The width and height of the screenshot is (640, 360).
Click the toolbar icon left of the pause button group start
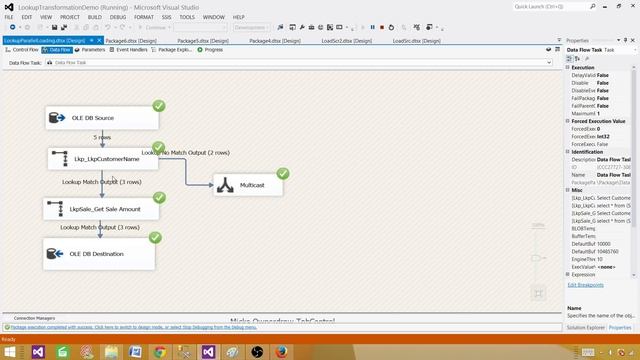pos(362,27)
